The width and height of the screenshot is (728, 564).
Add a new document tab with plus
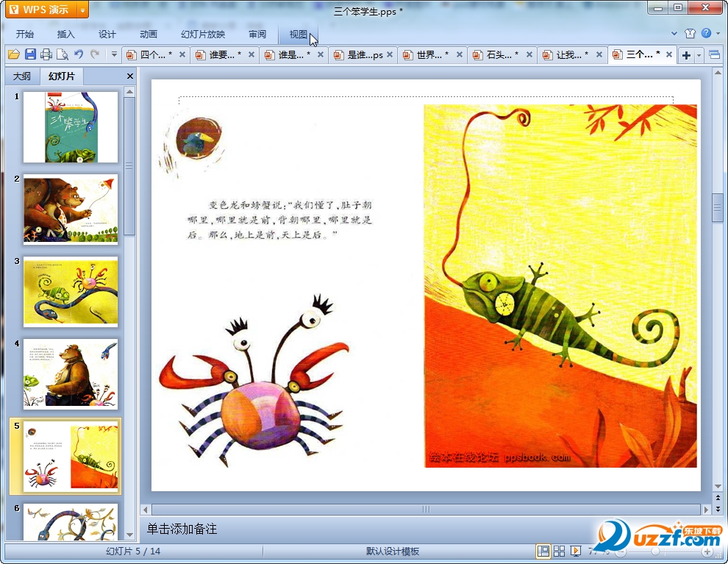686,55
